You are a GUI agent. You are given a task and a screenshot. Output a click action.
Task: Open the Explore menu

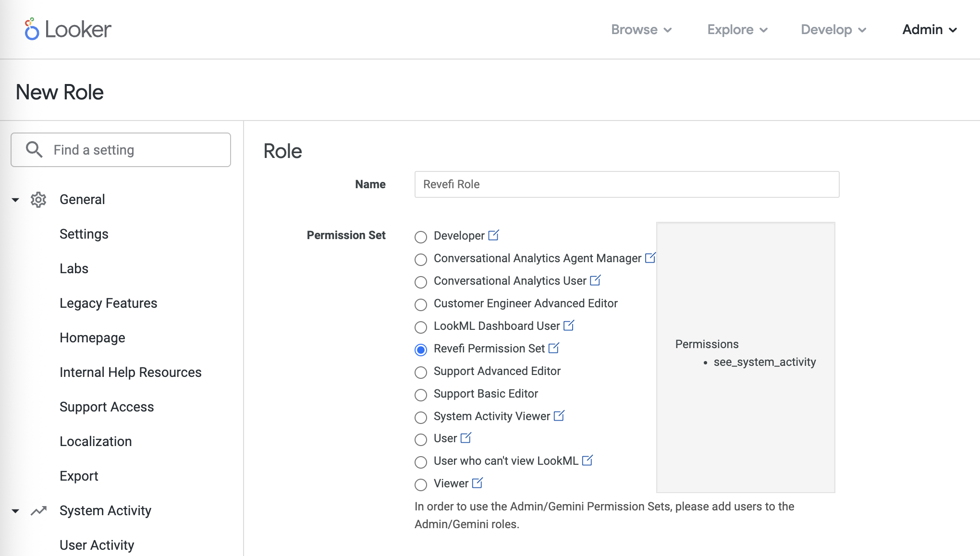(737, 30)
